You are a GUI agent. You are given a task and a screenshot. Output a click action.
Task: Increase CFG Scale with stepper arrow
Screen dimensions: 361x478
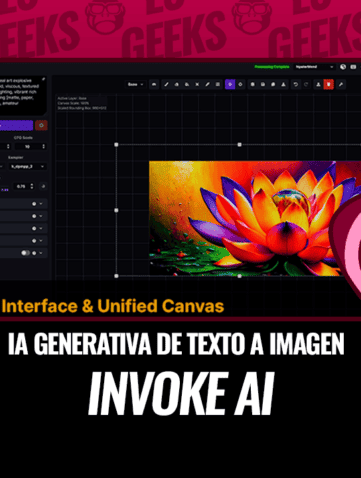43,145
